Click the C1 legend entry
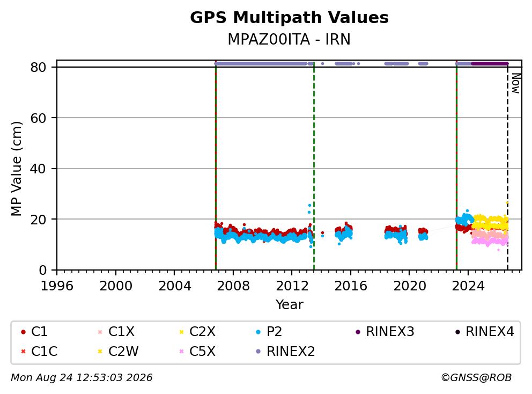This screenshot has height=394, width=532. click(34, 332)
